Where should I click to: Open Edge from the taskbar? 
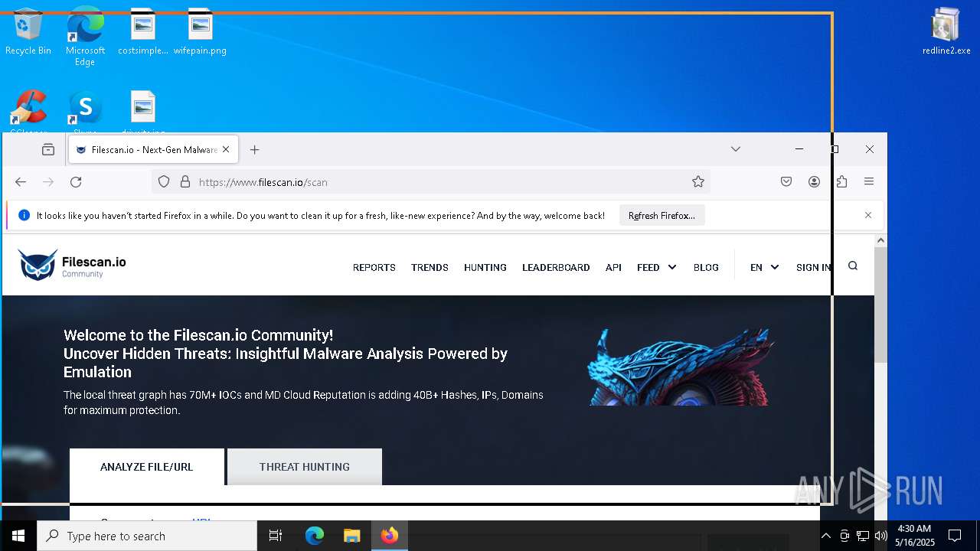[x=315, y=536]
